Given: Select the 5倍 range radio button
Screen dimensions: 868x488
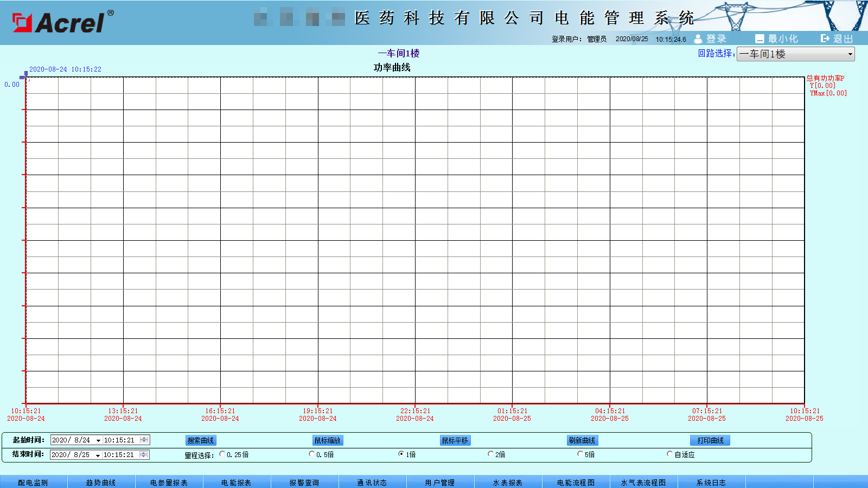Looking at the screenshot, I should tap(580, 454).
